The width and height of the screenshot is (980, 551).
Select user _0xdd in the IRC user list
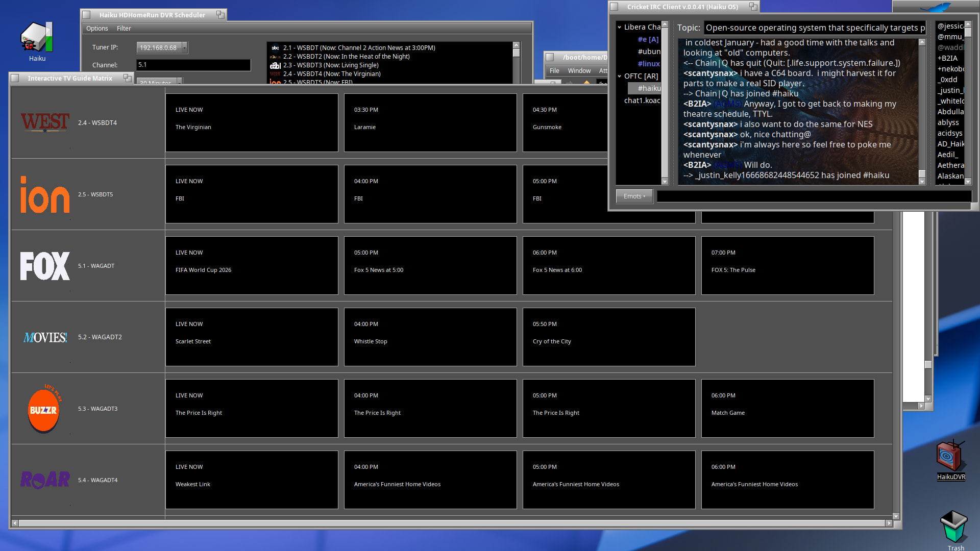[x=947, y=80]
